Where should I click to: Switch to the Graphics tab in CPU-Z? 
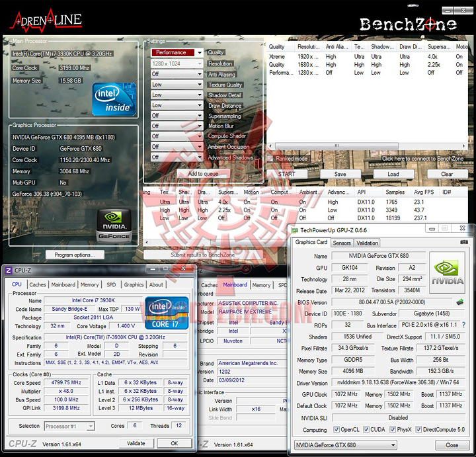134,284
